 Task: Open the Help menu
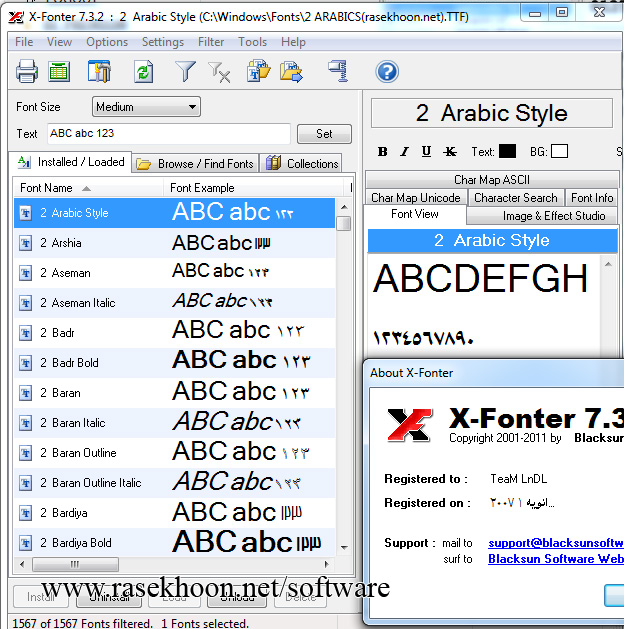(293, 42)
